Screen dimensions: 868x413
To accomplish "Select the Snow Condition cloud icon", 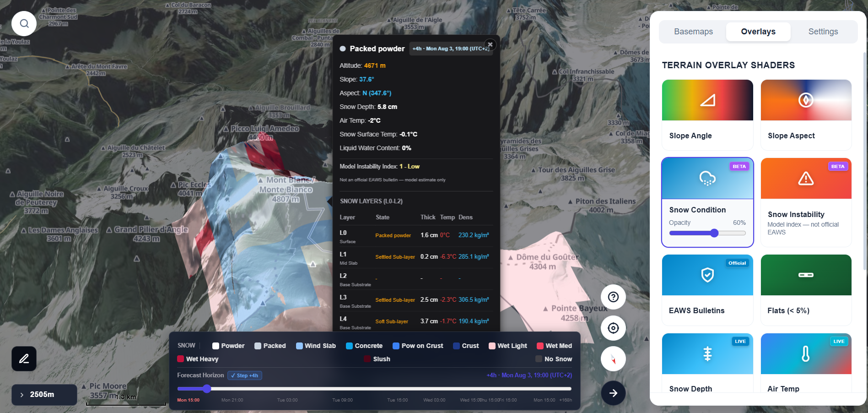I will (x=707, y=179).
